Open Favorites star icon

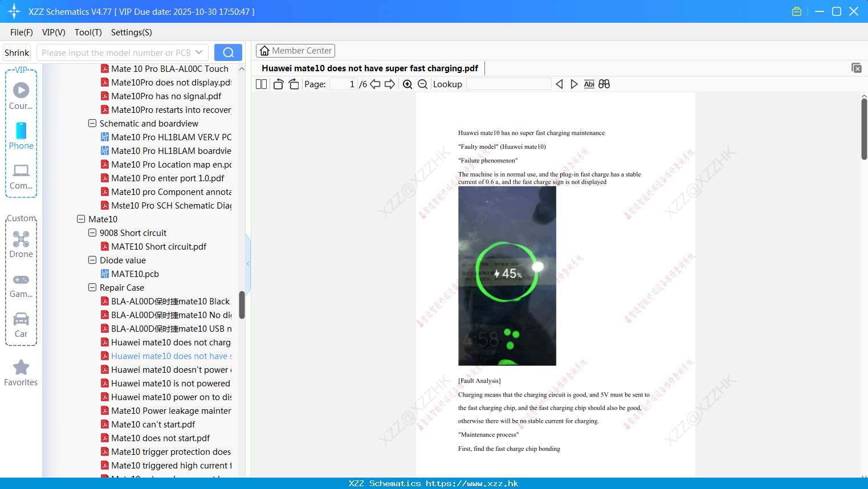pos(21,367)
